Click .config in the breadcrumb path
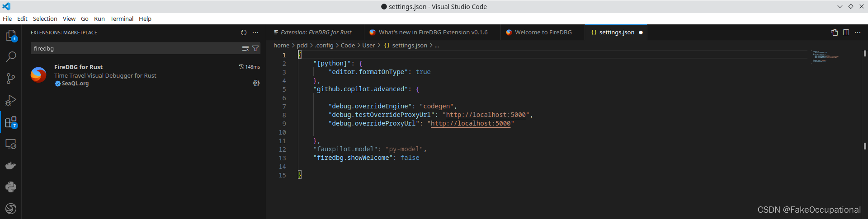Screen dimensions: 868x219 pos(324,45)
